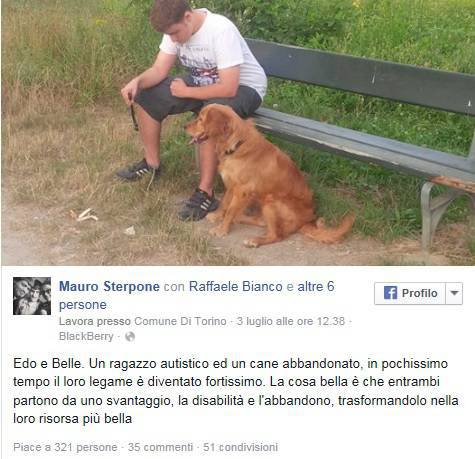Expand the dropdown arrow beside Profilo
The width and height of the screenshot is (475, 459).
tap(454, 293)
